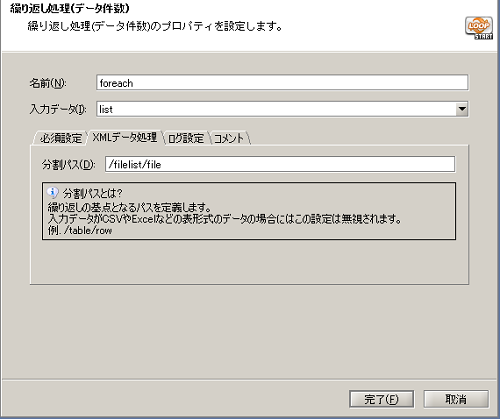Confirm with the 完了(F) button
The width and height of the screenshot is (500, 419).
[381, 399]
